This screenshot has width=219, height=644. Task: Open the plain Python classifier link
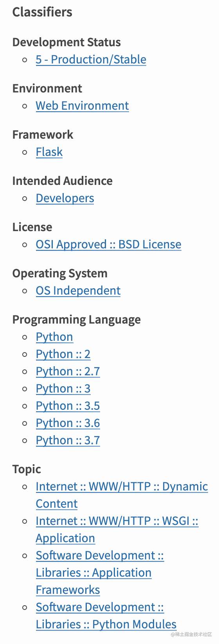click(54, 337)
